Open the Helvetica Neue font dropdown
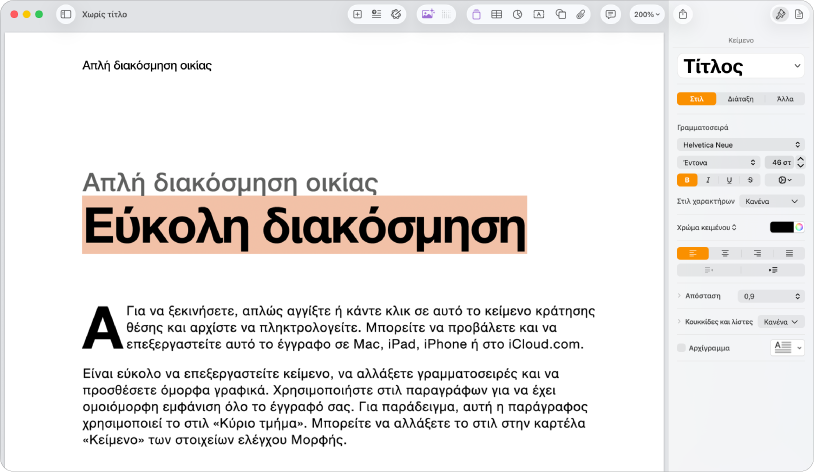Viewport: 814px width, 473px height. click(x=741, y=145)
